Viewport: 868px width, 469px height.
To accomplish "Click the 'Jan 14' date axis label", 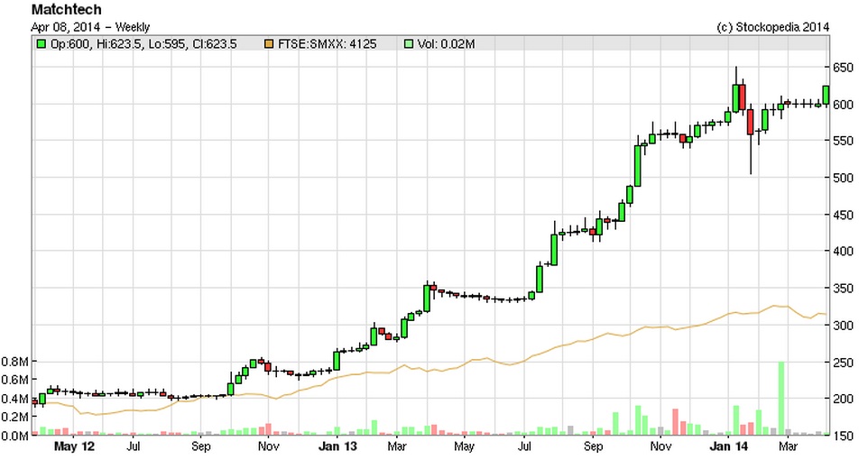I will [x=728, y=446].
